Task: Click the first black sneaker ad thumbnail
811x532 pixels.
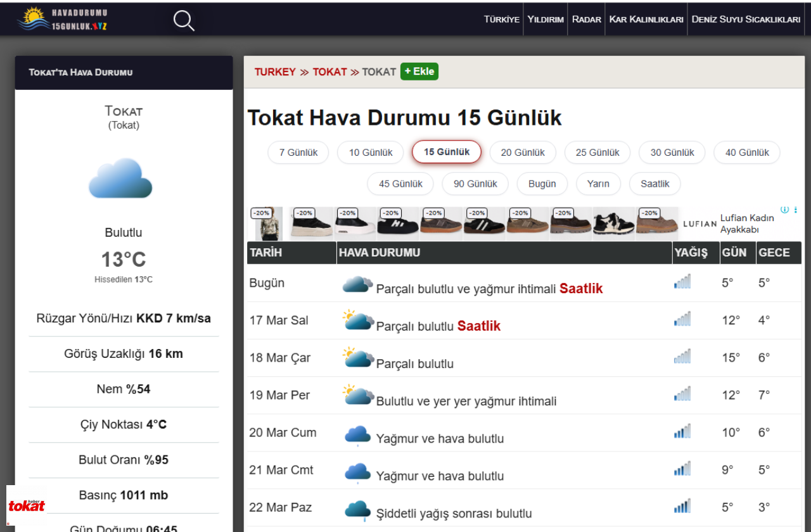Action: (311, 224)
